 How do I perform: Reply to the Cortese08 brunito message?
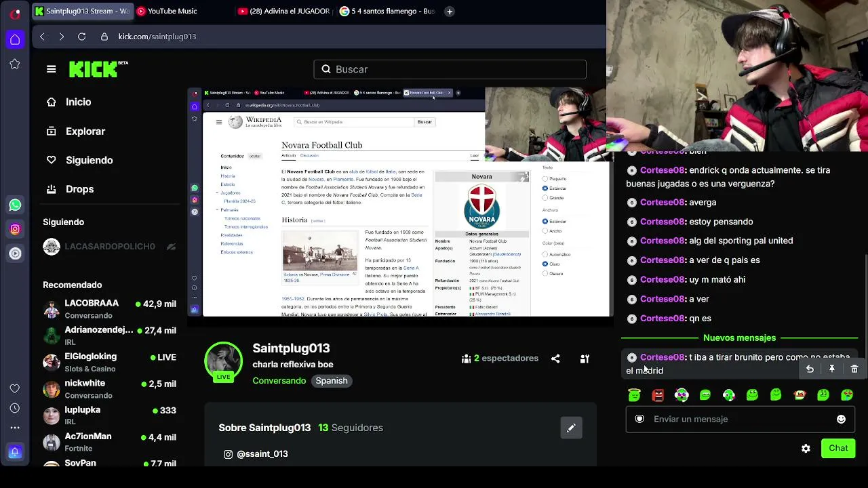point(810,369)
